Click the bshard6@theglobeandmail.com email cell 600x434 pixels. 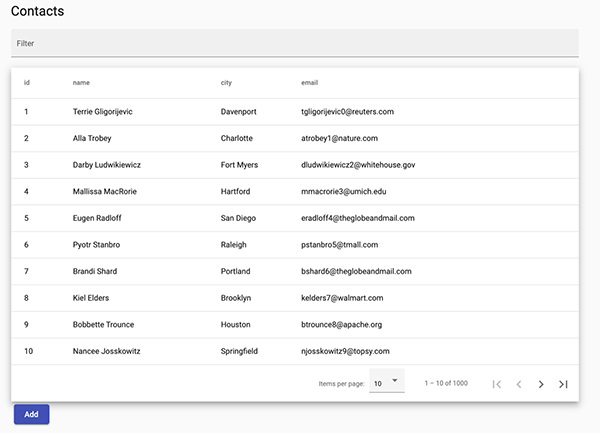click(356, 271)
